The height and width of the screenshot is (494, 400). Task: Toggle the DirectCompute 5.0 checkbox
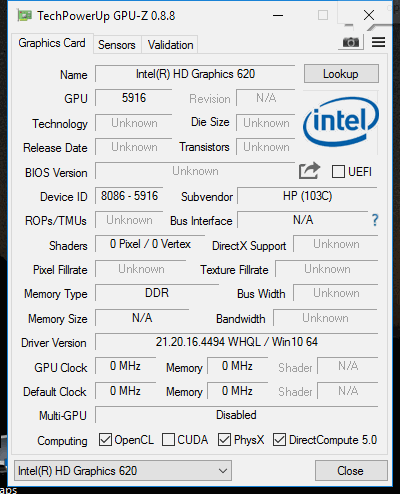[x=279, y=440]
